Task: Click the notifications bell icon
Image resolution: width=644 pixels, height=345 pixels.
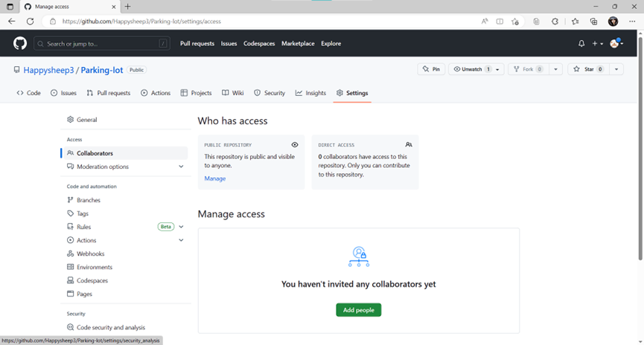Action: [581, 43]
